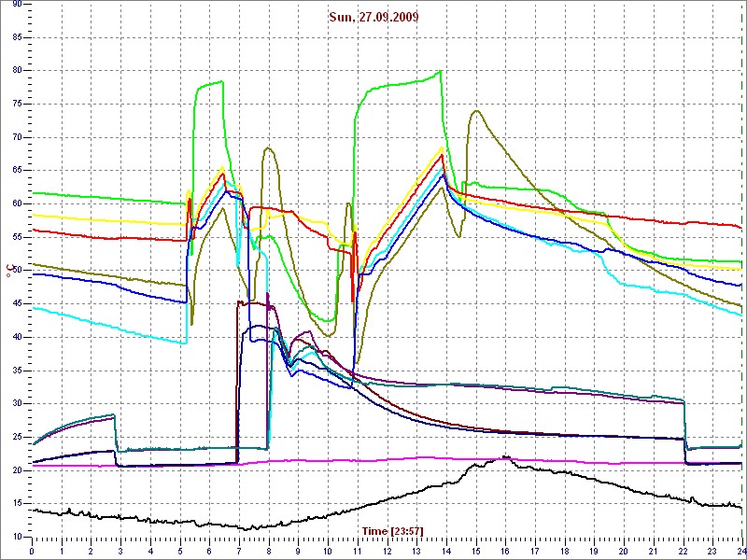The height and width of the screenshot is (560, 747).
Task: Click the °C unit label on temperature axis
Action: point(8,271)
